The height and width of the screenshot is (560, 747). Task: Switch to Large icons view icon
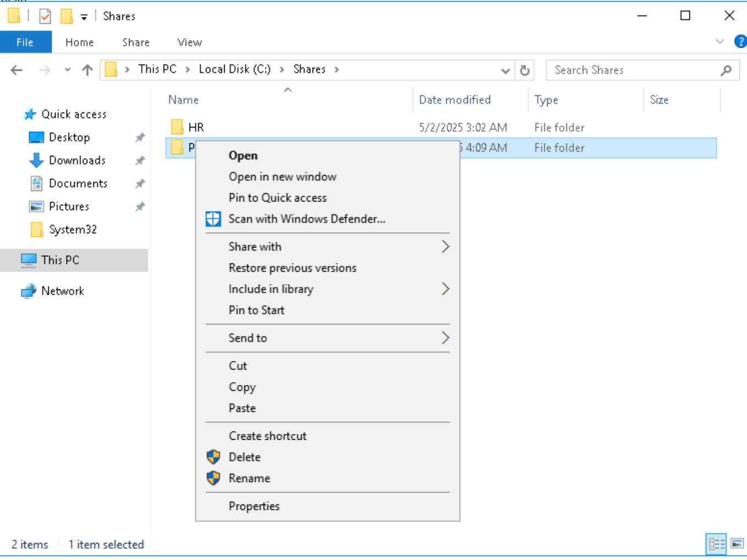(737, 544)
